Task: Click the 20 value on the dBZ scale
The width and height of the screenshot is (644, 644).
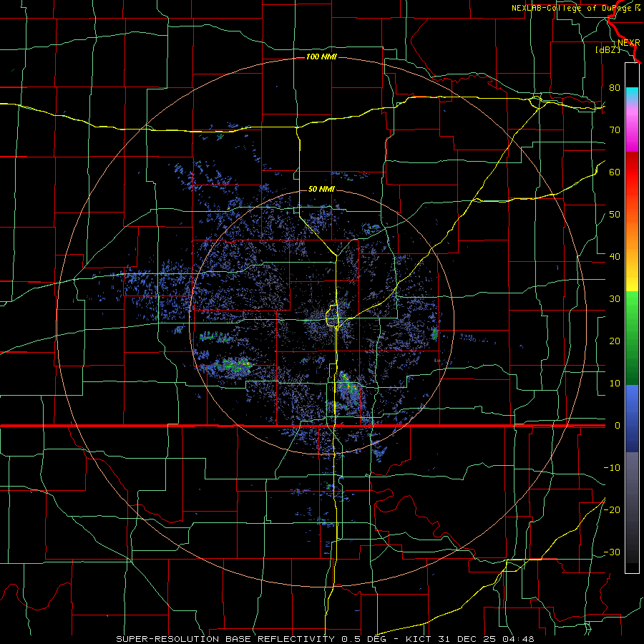Action: click(615, 341)
